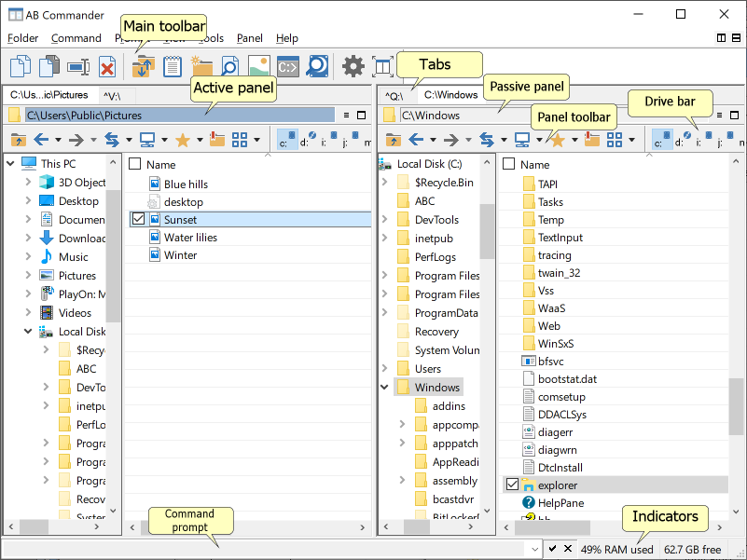This screenshot has height=560, width=747.
Task: Click the view mode grid icon in Windows panel
Action: (615, 140)
